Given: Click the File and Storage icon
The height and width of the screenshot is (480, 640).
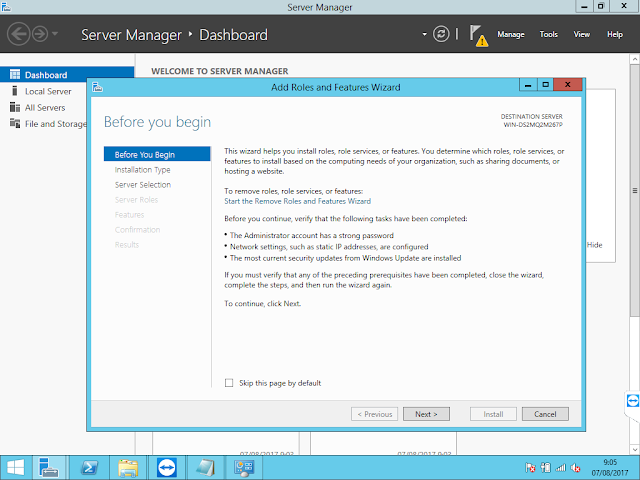Looking at the screenshot, I should [x=15, y=123].
